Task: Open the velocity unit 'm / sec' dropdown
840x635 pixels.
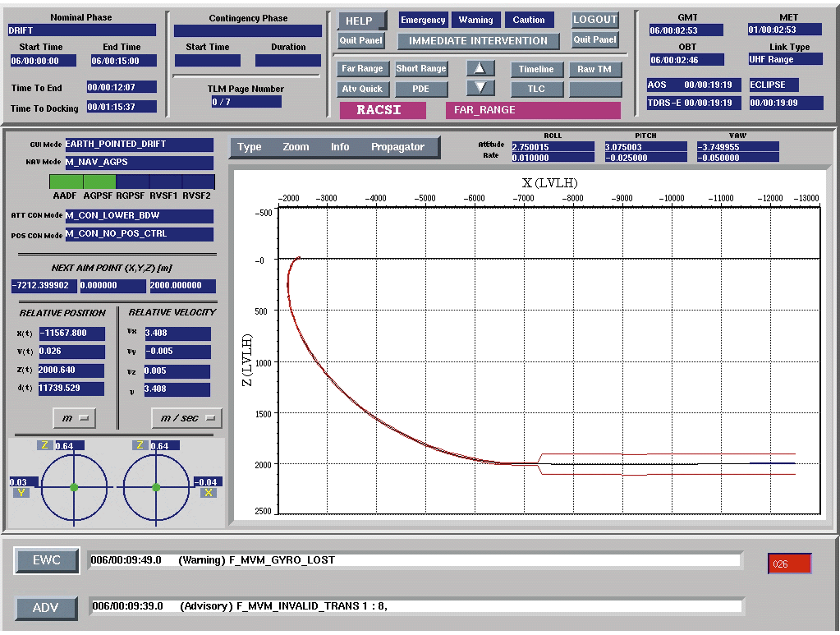Action: pos(186,418)
